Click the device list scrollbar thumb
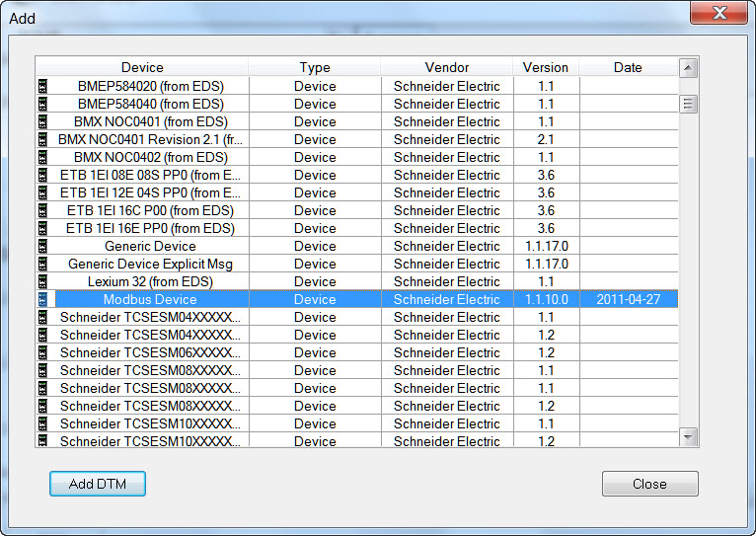Image resolution: width=756 pixels, height=536 pixels. tap(688, 104)
